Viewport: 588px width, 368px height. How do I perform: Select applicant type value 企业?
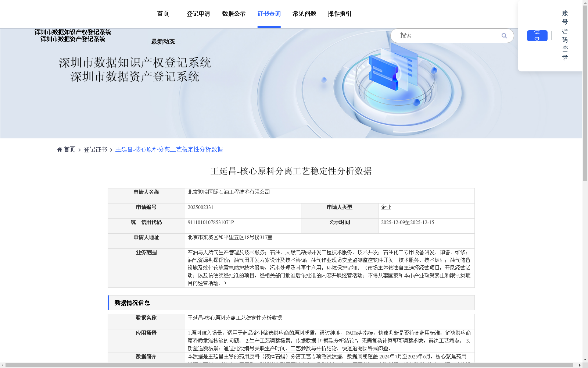click(x=386, y=207)
